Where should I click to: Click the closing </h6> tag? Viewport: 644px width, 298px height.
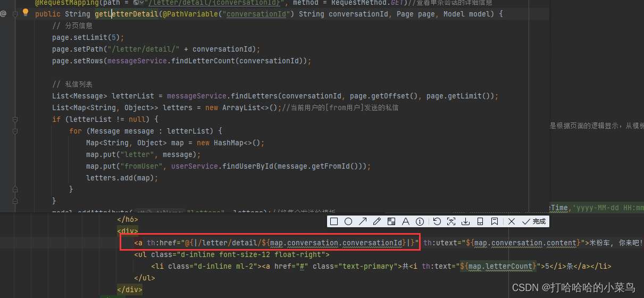[128, 219]
